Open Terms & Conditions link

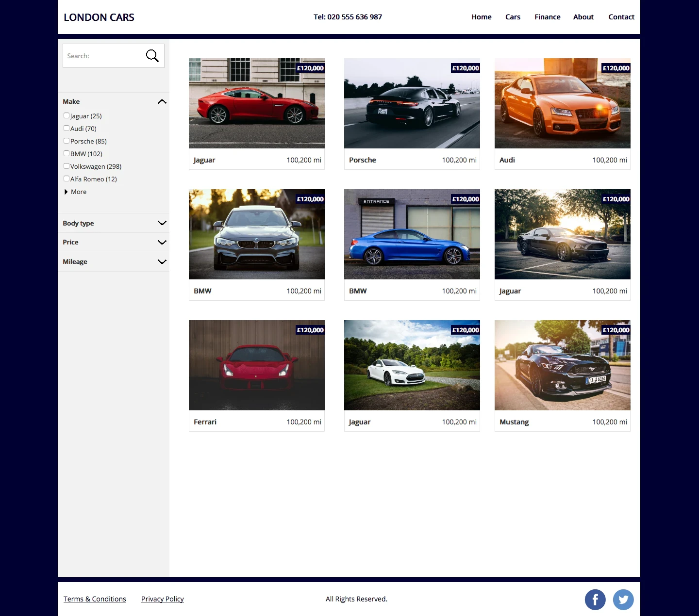point(95,599)
